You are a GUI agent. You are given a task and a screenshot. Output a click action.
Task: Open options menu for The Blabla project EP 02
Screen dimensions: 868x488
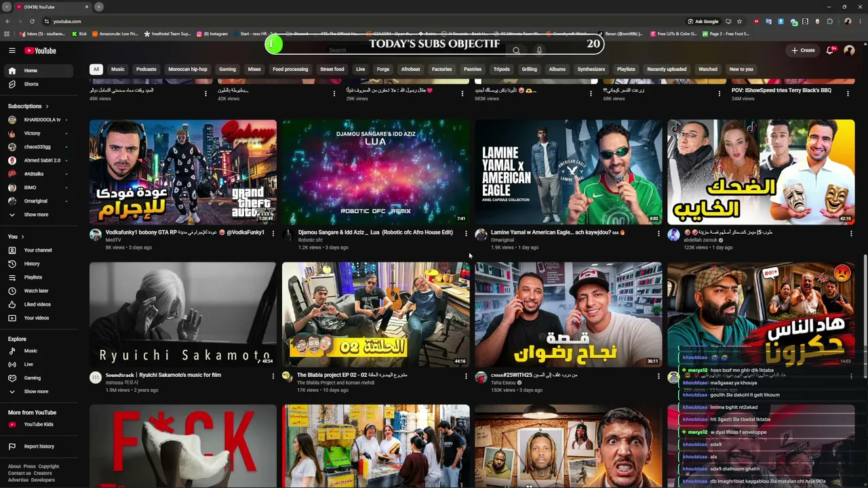(x=466, y=376)
